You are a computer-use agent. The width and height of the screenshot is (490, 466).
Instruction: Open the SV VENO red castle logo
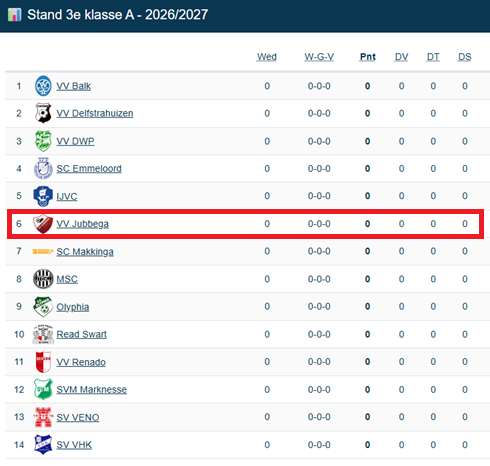pos(43,417)
